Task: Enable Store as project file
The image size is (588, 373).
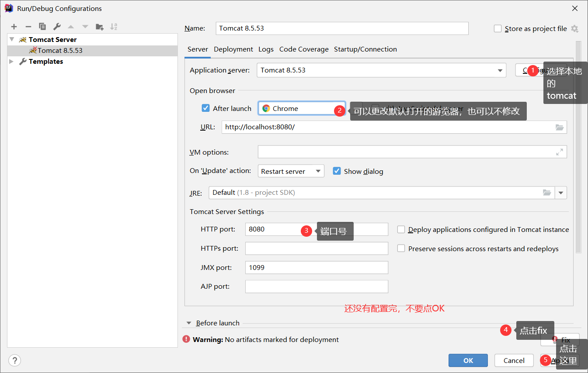Action: tap(498, 29)
